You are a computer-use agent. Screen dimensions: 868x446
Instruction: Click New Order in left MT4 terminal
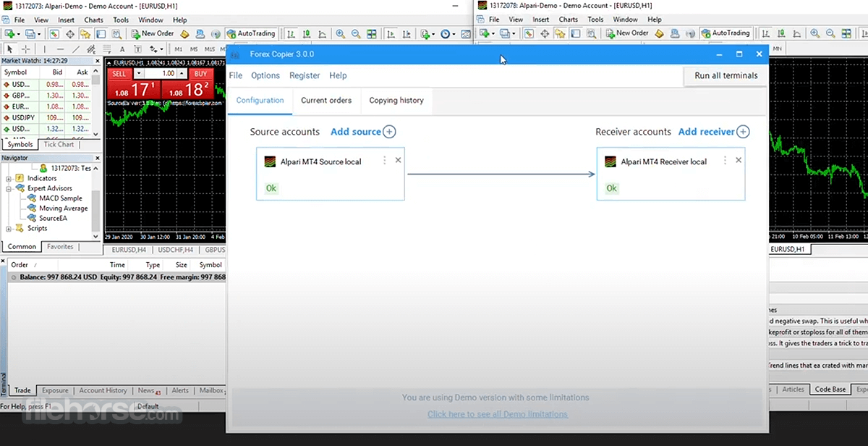[153, 33]
